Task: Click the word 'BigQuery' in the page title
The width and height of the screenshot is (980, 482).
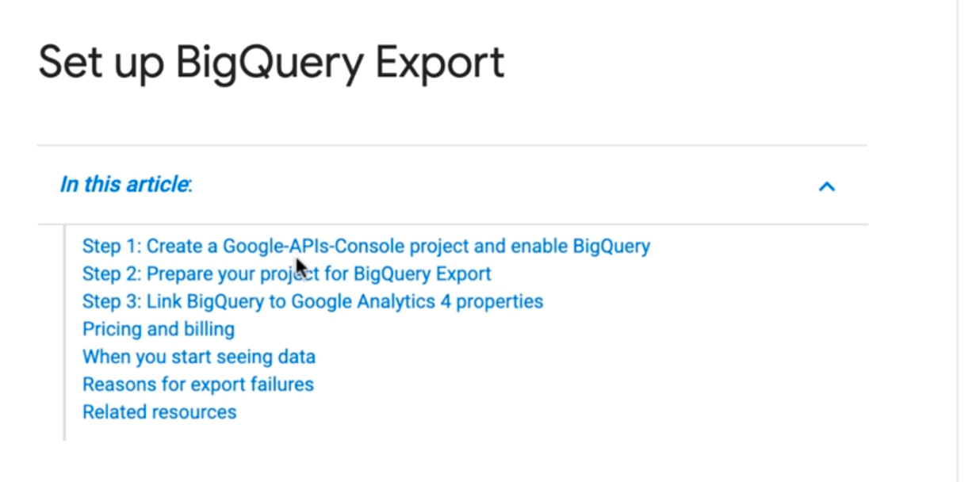Action: pyautogui.click(x=270, y=63)
